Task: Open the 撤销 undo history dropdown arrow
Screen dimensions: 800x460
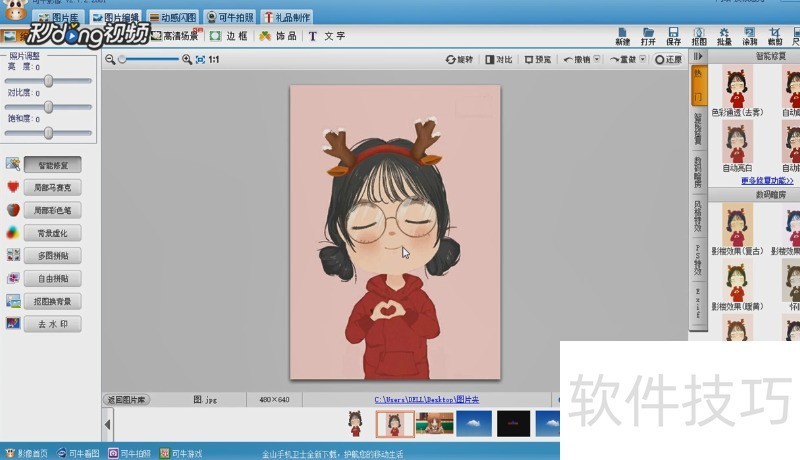Action: [597, 59]
